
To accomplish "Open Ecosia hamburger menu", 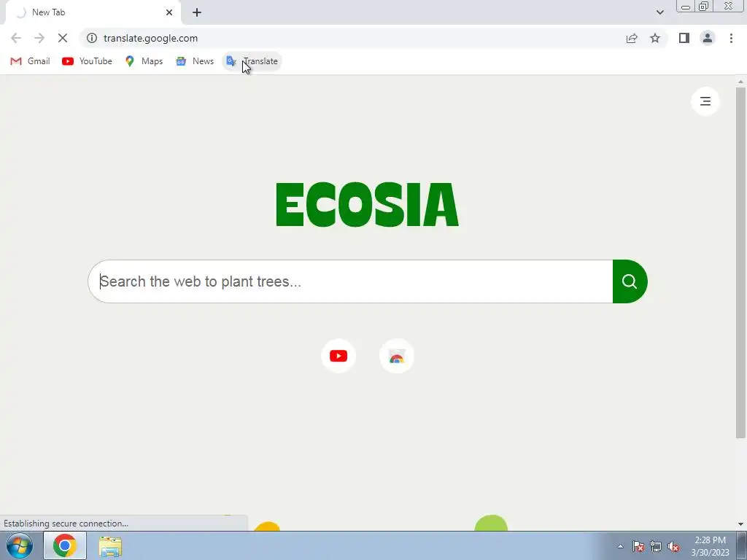I will pyautogui.click(x=705, y=101).
